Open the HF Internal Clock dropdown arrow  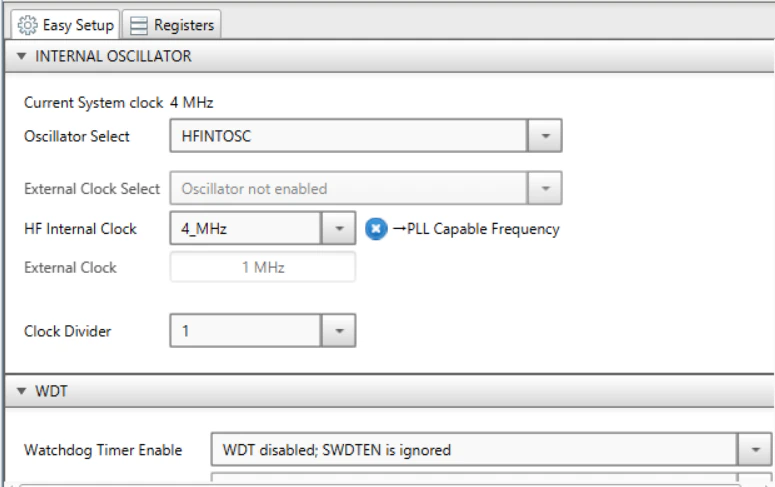339,228
